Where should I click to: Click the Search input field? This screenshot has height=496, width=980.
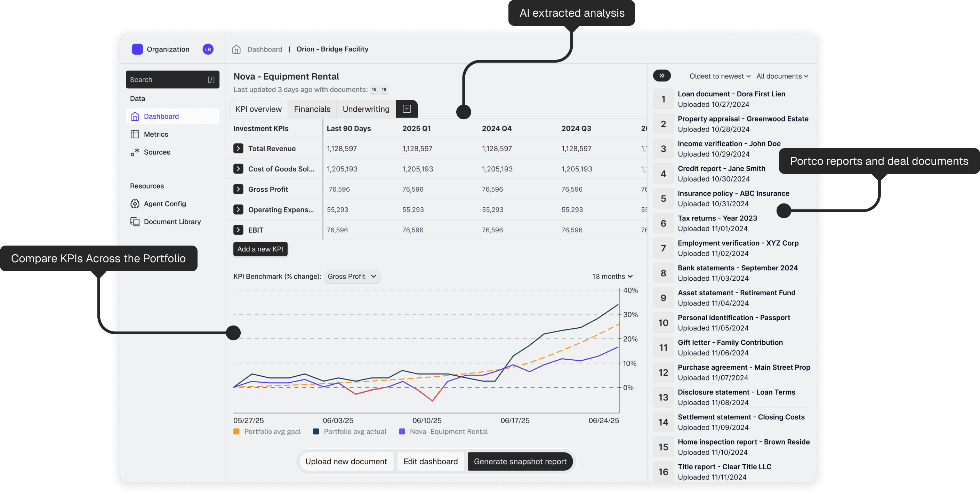tap(167, 80)
